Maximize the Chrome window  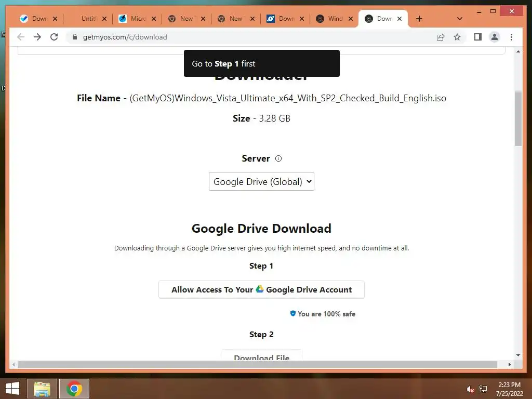[493, 11]
